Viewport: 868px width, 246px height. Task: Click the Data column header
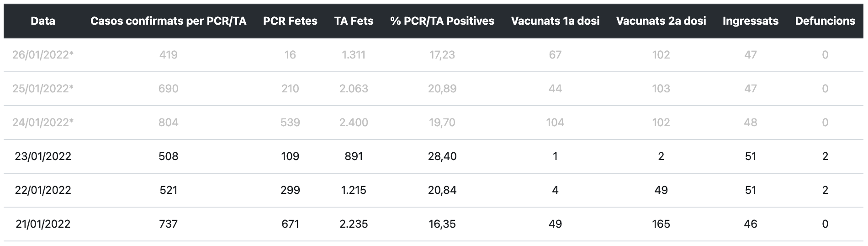pyautogui.click(x=43, y=21)
